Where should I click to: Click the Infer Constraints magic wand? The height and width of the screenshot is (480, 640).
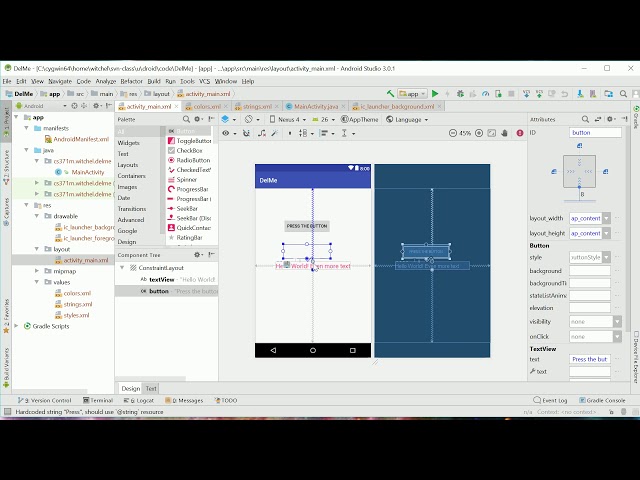[x=275, y=133]
